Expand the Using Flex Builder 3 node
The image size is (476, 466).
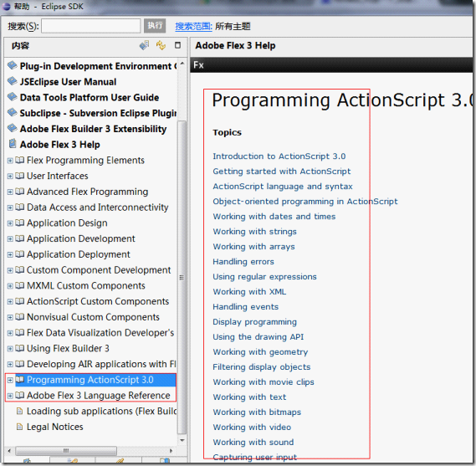pyautogui.click(x=10, y=349)
